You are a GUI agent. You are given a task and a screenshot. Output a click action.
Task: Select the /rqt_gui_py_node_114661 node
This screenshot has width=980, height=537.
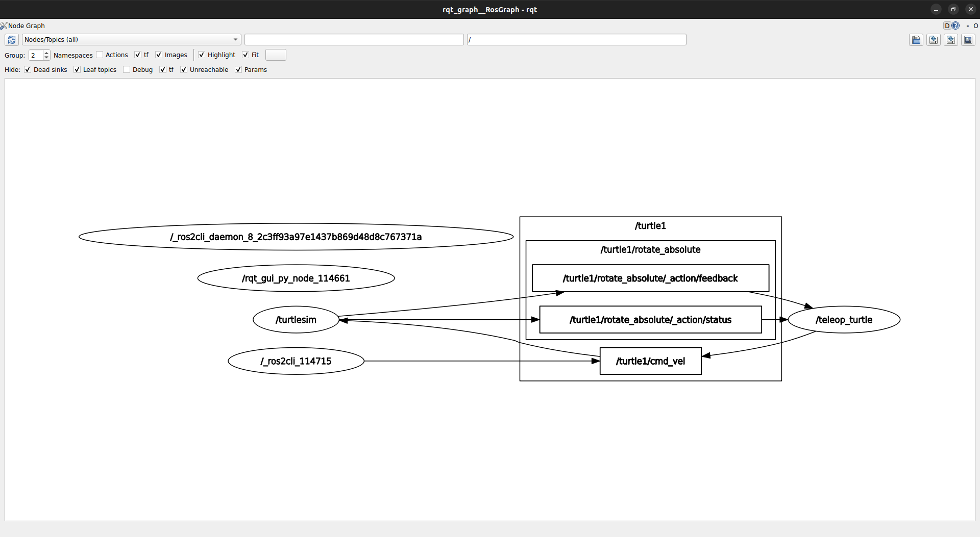click(x=296, y=278)
